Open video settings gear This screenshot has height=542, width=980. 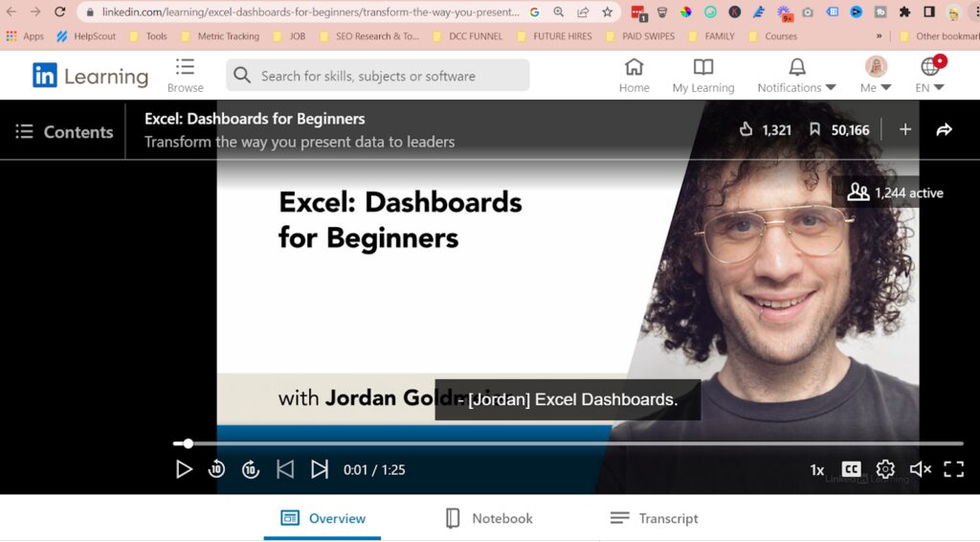point(885,469)
